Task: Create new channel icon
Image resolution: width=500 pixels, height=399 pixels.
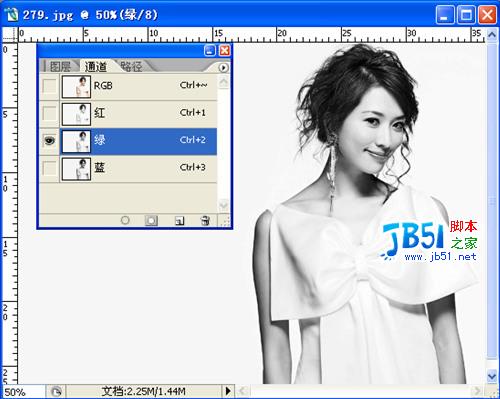Action: click(x=179, y=220)
